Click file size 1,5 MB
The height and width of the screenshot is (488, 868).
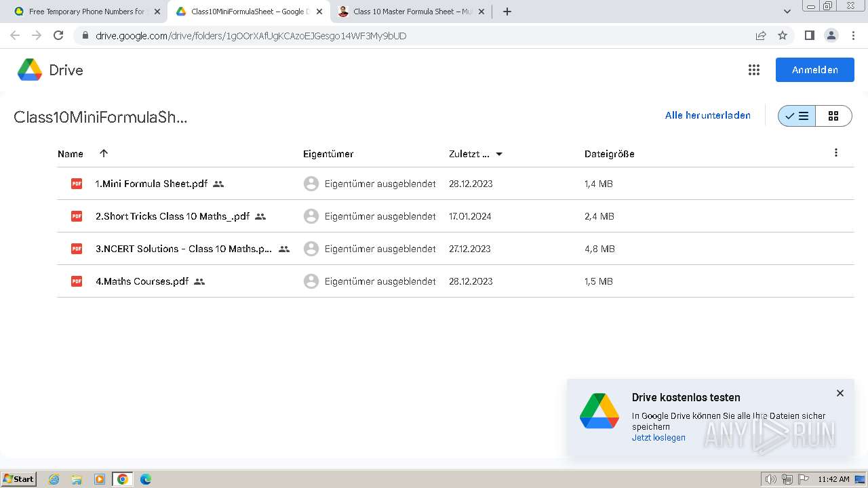tap(599, 281)
